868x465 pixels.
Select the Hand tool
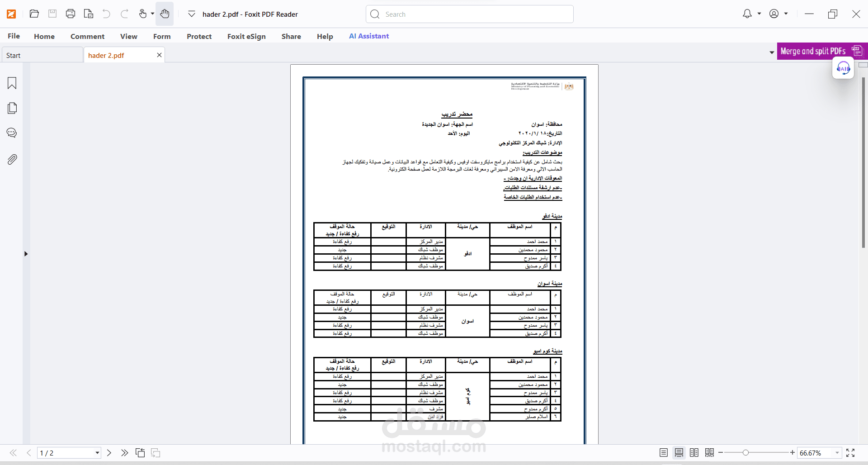pos(165,14)
